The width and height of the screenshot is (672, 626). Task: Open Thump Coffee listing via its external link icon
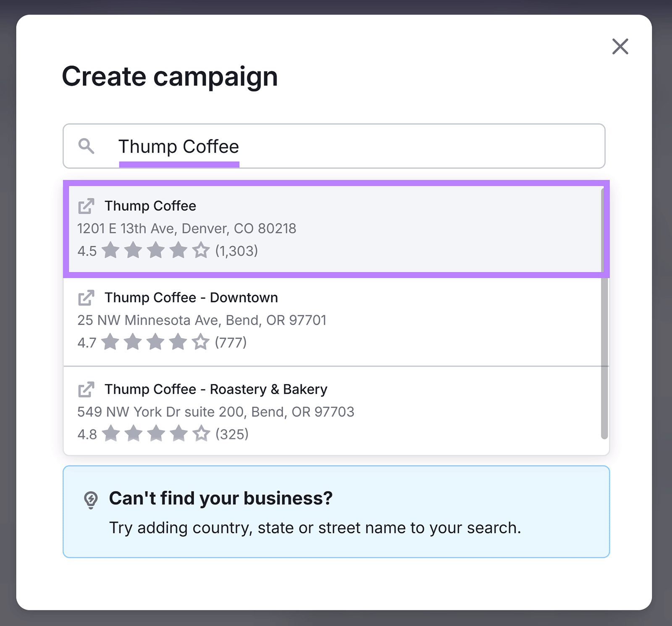click(86, 205)
